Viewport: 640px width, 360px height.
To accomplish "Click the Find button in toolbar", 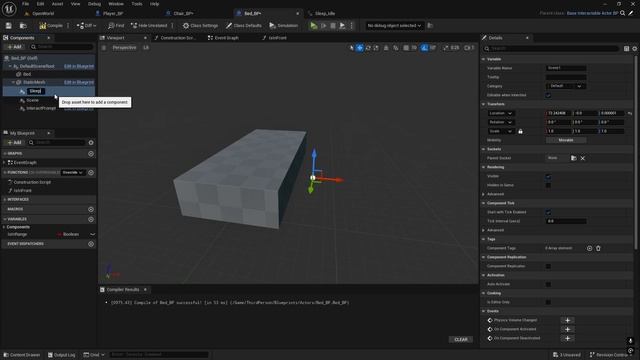I will [x=116, y=26].
